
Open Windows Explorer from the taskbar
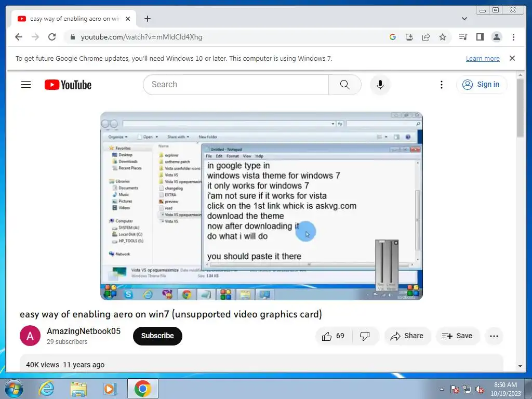(x=78, y=389)
